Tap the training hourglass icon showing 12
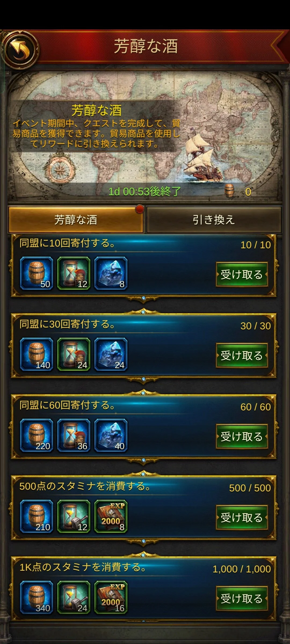 pyautogui.click(x=74, y=273)
